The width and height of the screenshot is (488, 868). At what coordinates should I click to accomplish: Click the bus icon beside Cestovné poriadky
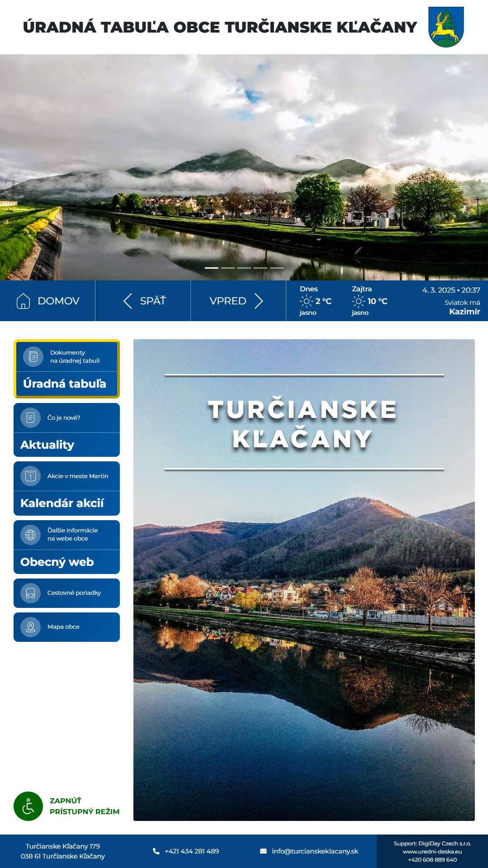click(x=30, y=593)
